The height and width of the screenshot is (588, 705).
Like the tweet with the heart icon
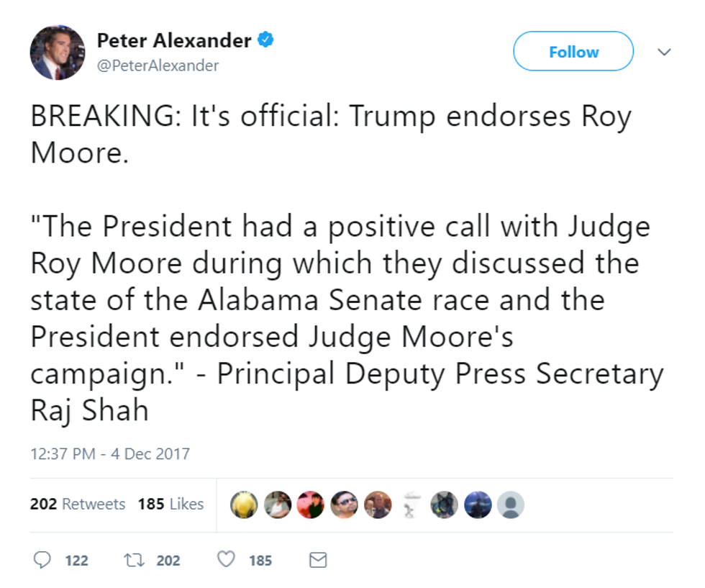pos(226,559)
